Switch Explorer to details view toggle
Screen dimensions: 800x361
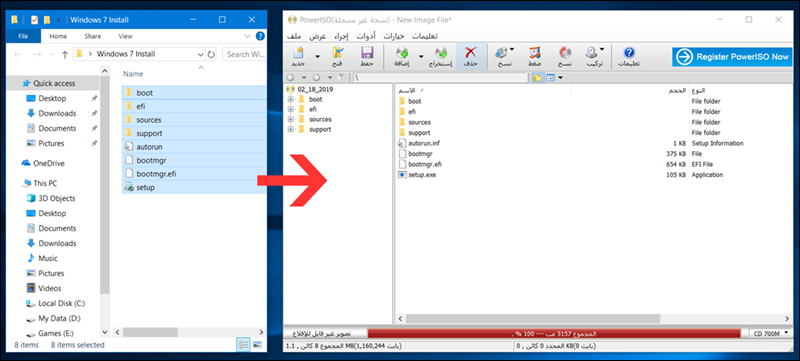point(244,345)
